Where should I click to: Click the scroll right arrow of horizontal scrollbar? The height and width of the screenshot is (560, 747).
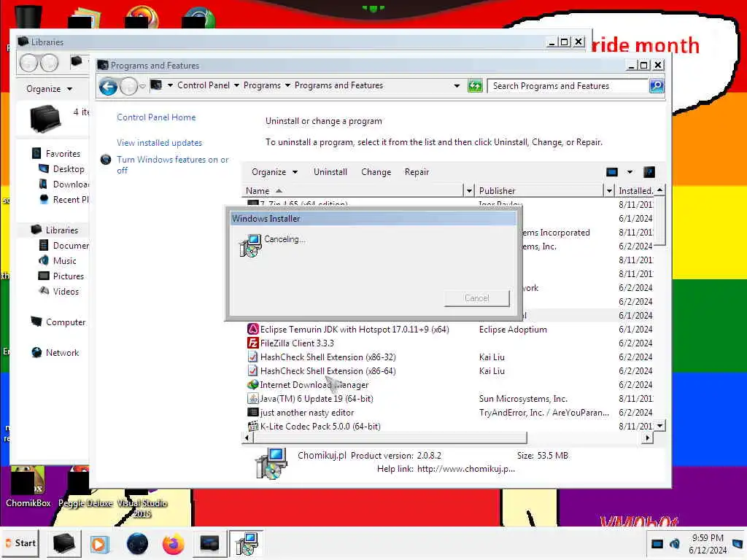pos(647,437)
